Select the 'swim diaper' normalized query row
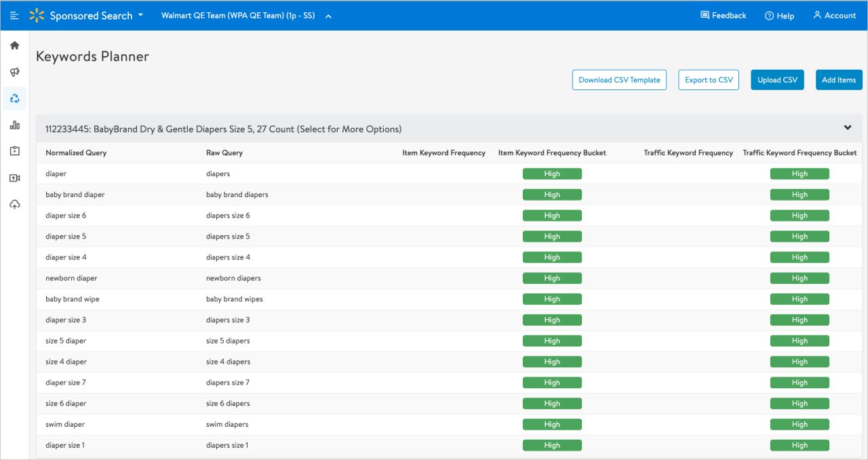Viewport: 868px width, 460px height. (65, 425)
